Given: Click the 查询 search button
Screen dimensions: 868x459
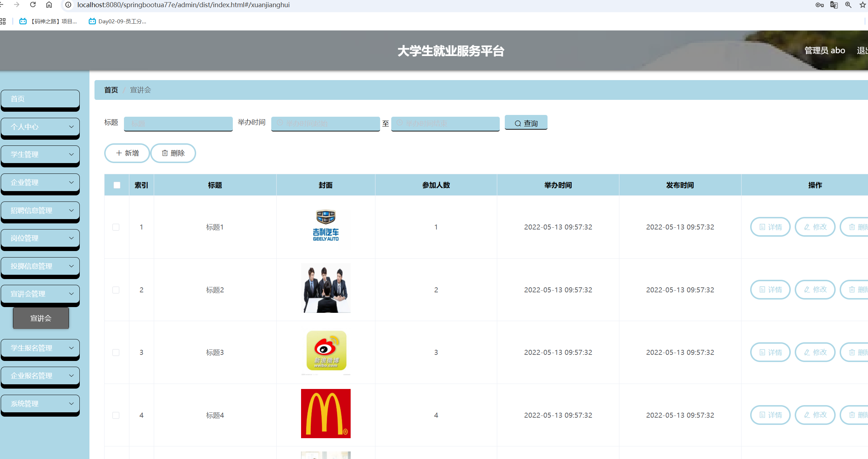Looking at the screenshot, I should [x=526, y=123].
